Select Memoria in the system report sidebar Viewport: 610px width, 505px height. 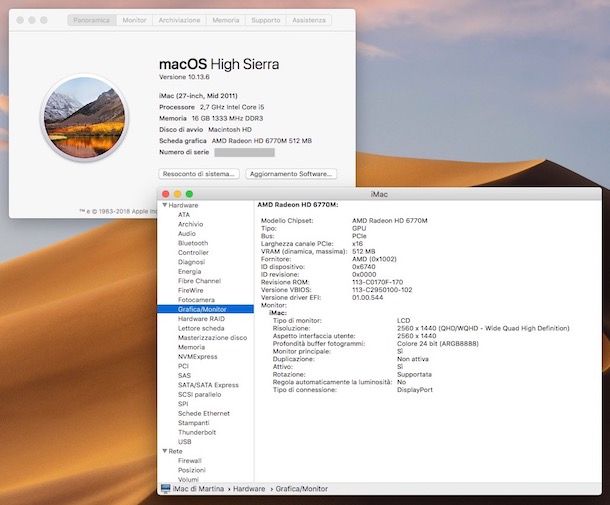[x=191, y=347]
